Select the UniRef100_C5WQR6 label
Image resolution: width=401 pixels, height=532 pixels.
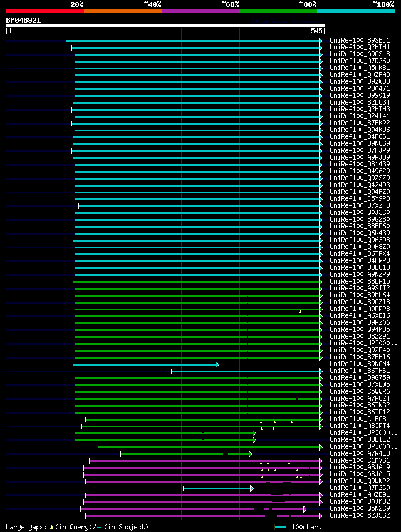click(x=360, y=391)
